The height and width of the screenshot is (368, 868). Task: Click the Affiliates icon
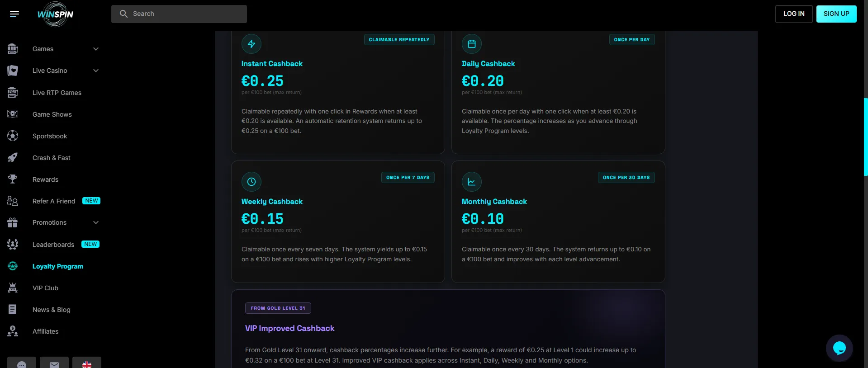(13, 331)
